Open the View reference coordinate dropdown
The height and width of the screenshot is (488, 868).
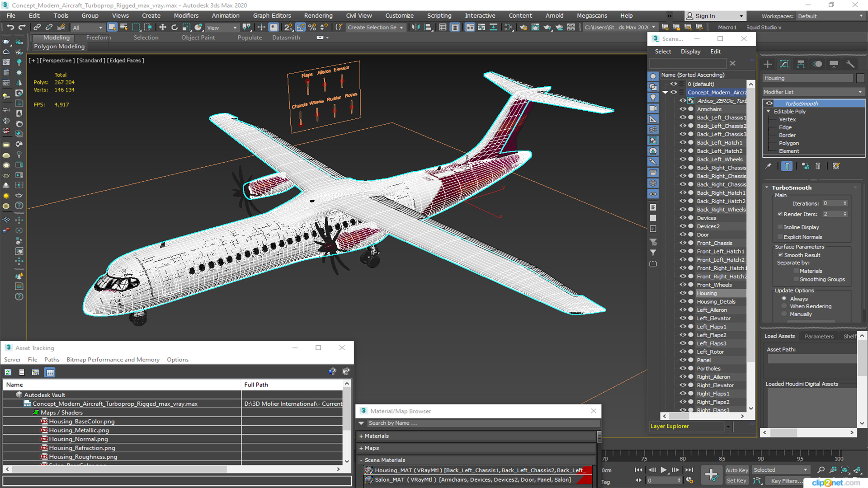click(222, 28)
